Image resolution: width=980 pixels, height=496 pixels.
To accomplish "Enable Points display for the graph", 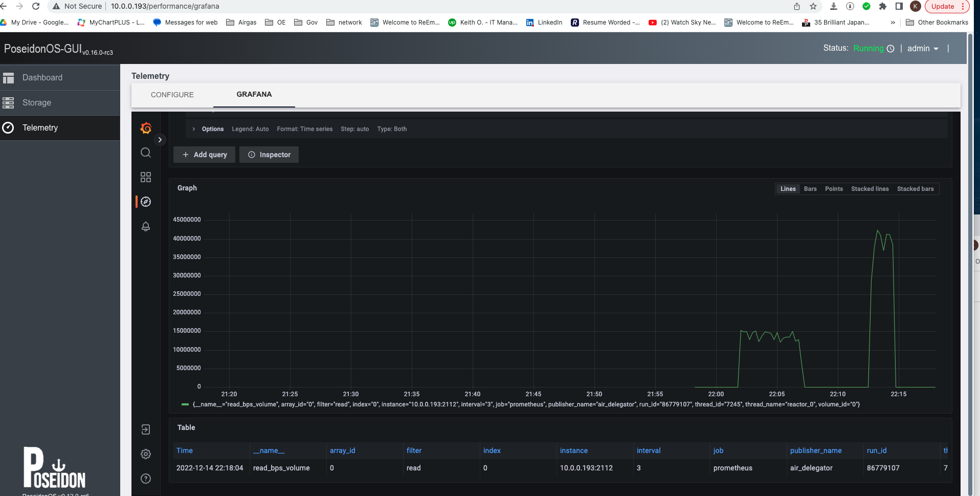I will click(834, 188).
